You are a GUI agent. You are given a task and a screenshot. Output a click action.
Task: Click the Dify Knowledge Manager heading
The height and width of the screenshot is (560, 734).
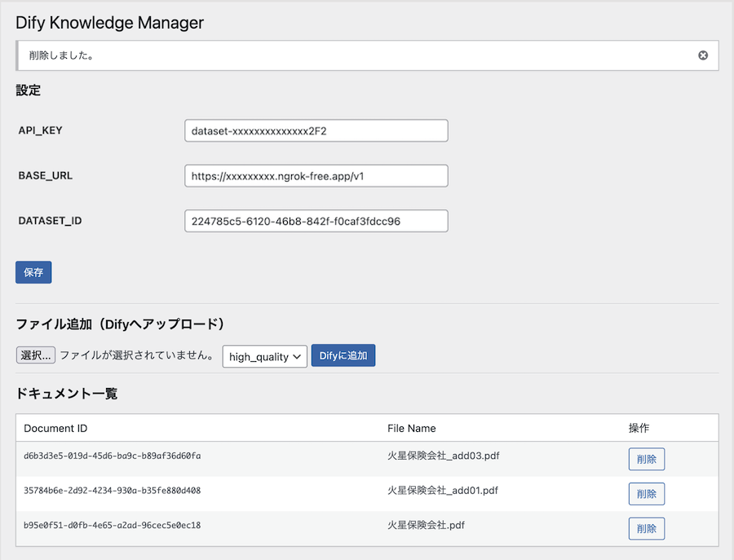pos(109,23)
